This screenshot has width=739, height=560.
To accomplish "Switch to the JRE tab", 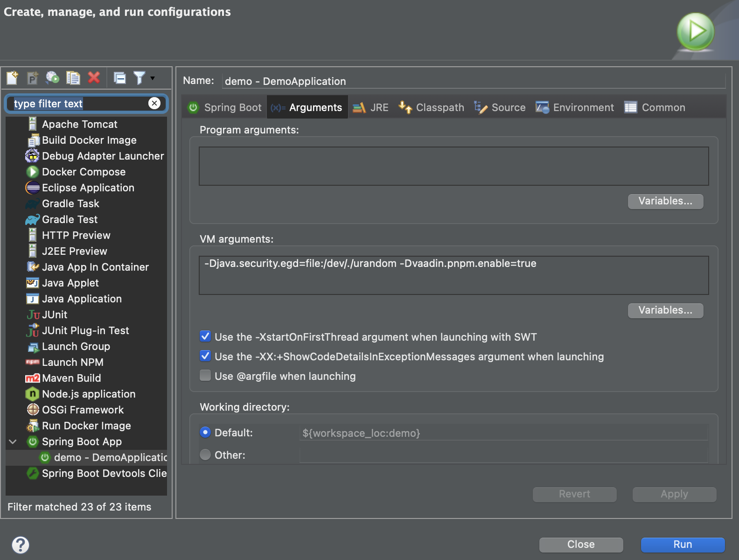I will (370, 107).
